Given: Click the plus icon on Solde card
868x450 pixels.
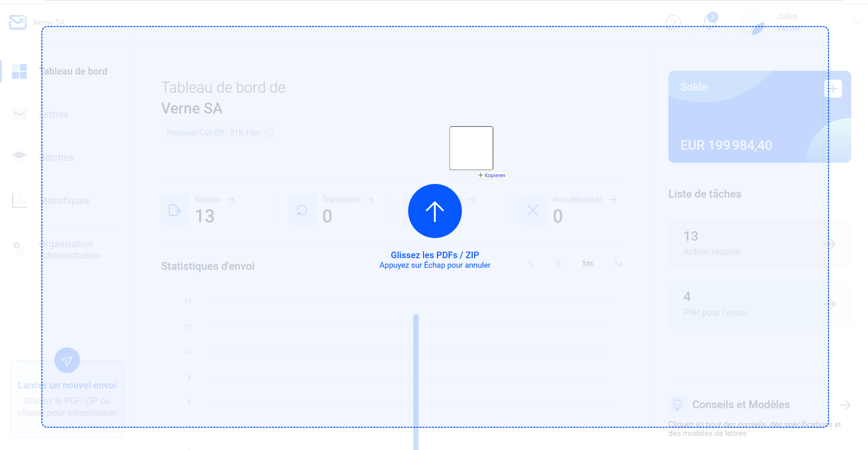Looking at the screenshot, I should pos(833,89).
